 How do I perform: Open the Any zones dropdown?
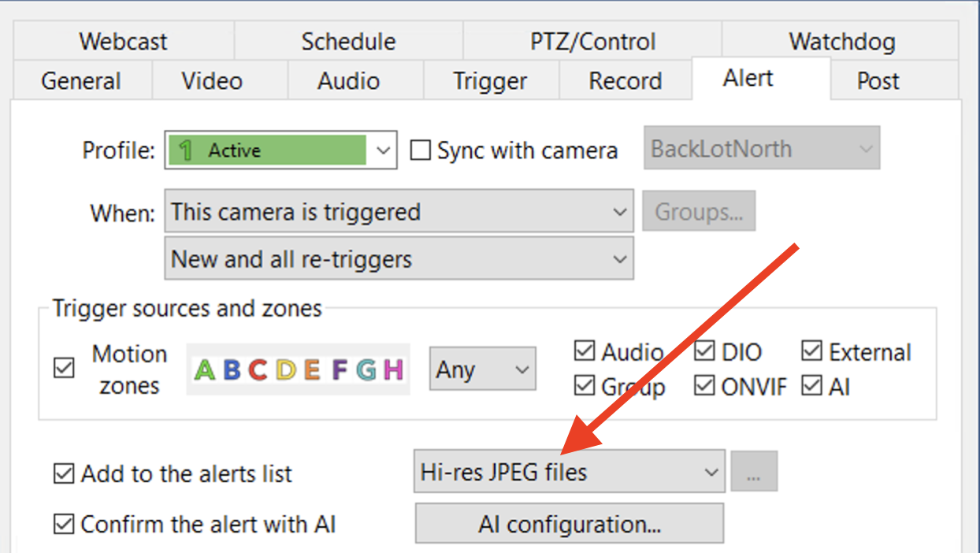(482, 369)
